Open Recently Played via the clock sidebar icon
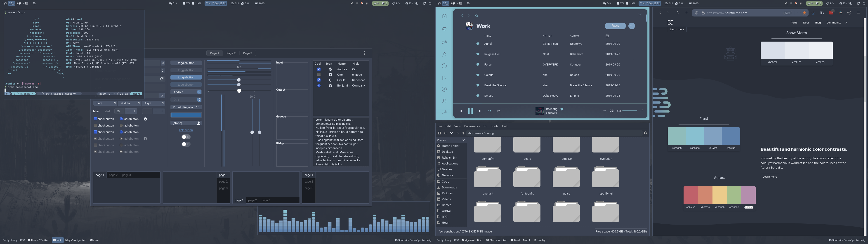This screenshot has height=244, width=868. 444,66
